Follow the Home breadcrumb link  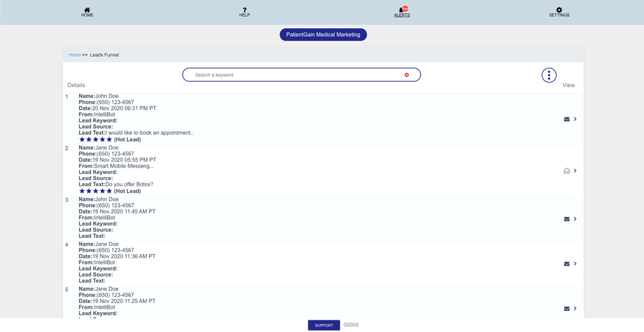pyautogui.click(x=75, y=55)
